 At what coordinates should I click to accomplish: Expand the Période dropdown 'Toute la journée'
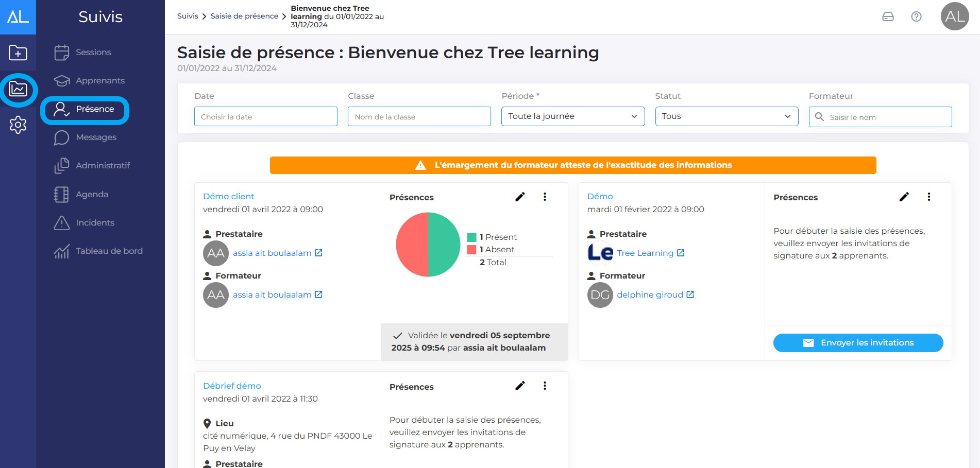pyautogui.click(x=572, y=116)
